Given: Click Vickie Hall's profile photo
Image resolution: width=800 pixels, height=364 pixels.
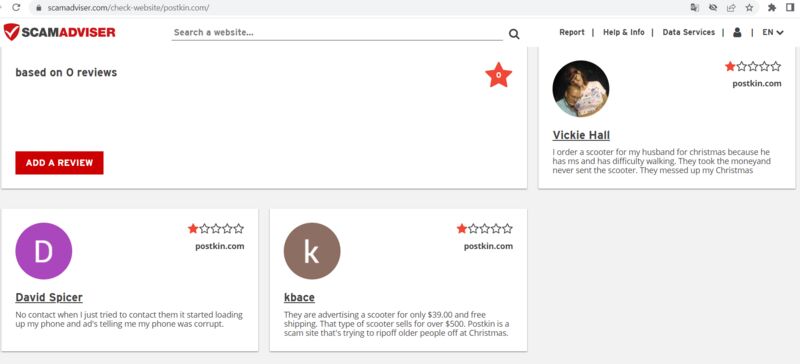Looking at the screenshot, I should click(581, 89).
